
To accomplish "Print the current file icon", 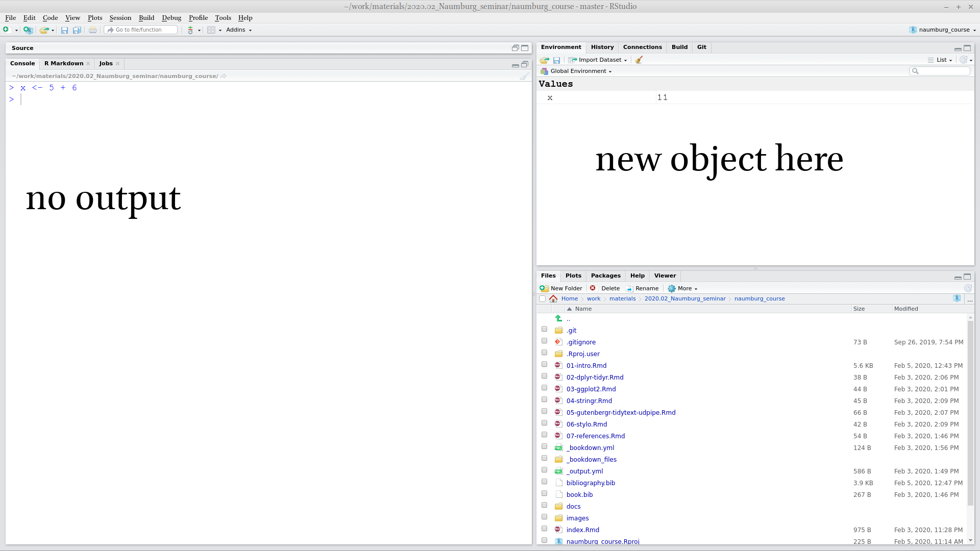I will tap(93, 30).
